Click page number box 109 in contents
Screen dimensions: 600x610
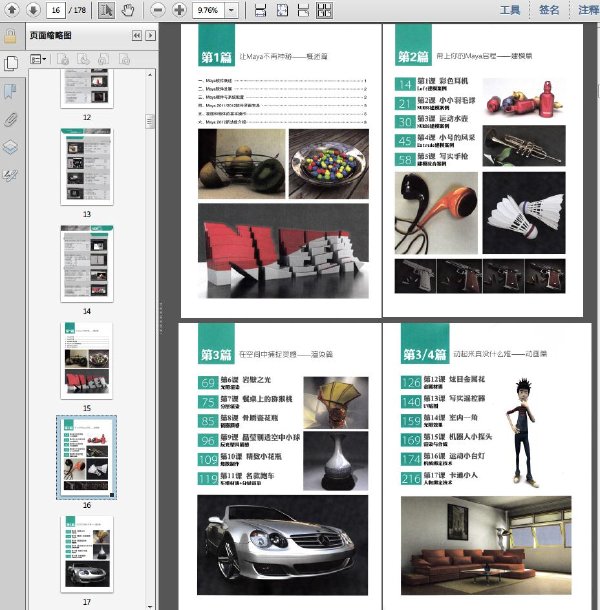click(208, 459)
